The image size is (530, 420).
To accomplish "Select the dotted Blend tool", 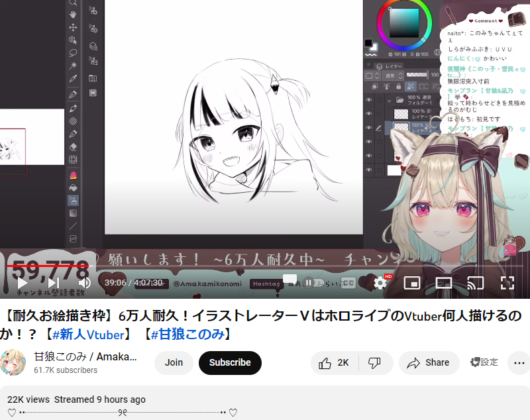I will (73, 121).
